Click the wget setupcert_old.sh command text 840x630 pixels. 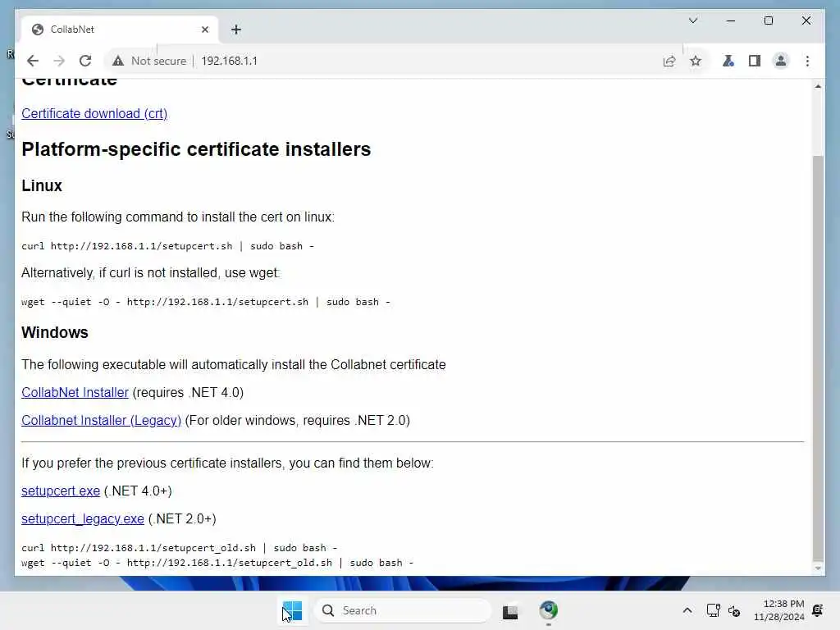(x=217, y=563)
